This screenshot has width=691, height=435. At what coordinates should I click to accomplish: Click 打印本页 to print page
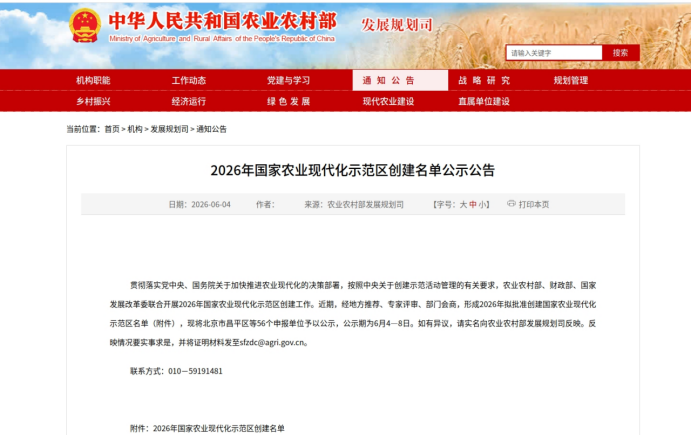[534, 204]
